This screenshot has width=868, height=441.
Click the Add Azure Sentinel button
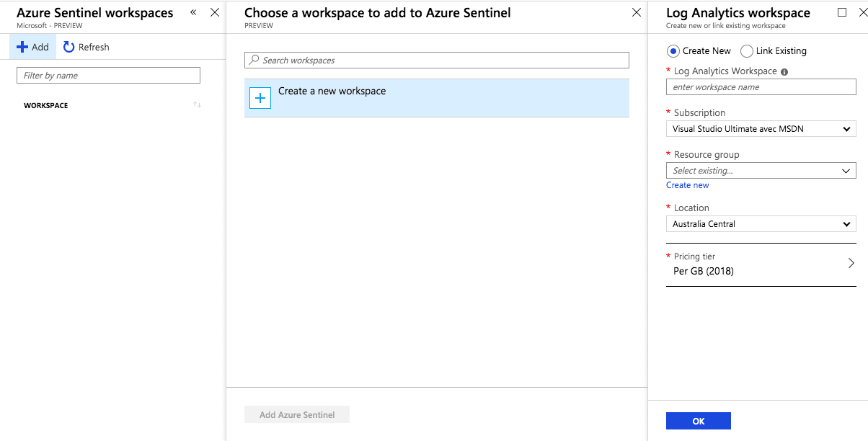pos(297,414)
